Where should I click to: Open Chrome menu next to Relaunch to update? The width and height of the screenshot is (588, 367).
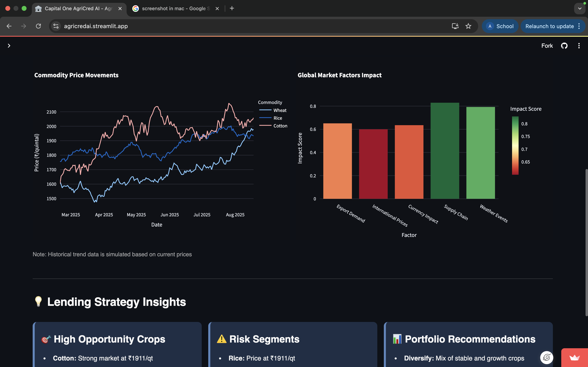click(x=579, y=26)
